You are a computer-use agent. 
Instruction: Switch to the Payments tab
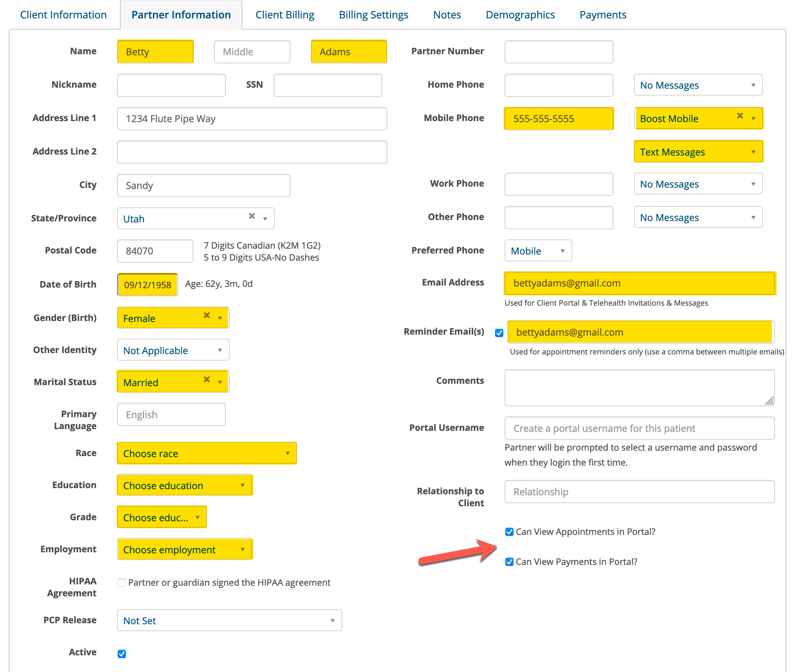pyautogui.click(x=603, y=14)
